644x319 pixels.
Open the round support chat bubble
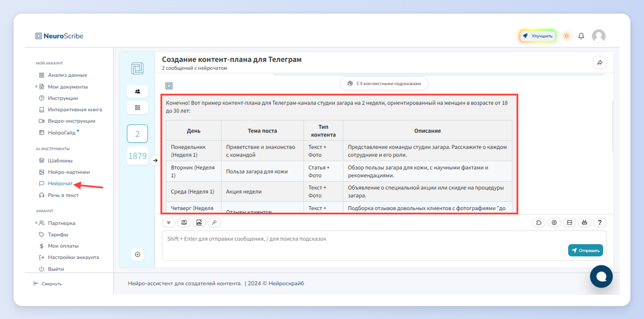click(601, 277)
